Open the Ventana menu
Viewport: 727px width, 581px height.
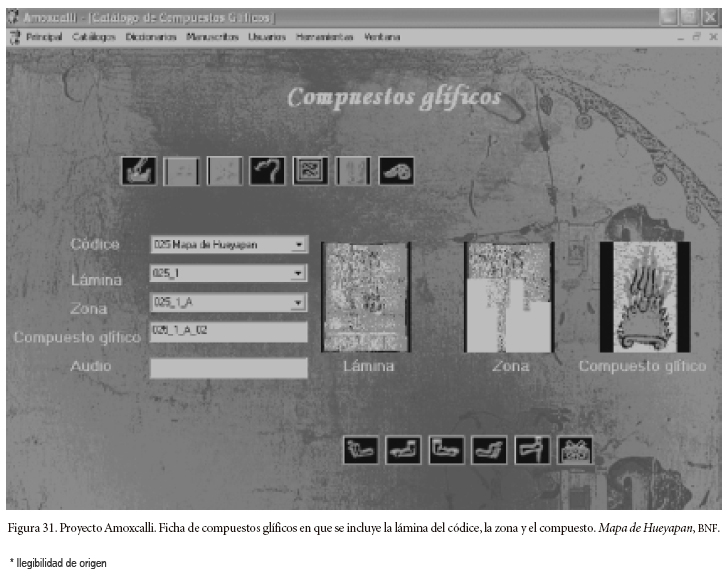(382, 37)
